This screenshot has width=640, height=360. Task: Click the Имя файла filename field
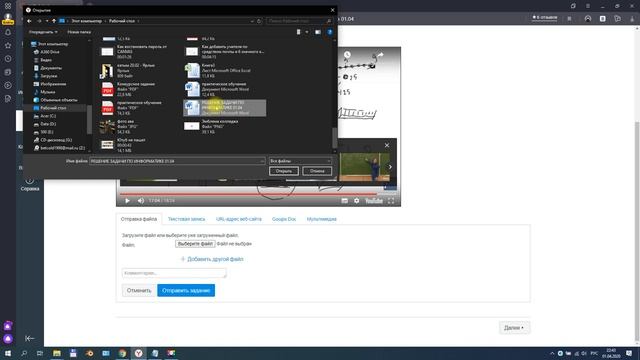(x=177, y=161)
